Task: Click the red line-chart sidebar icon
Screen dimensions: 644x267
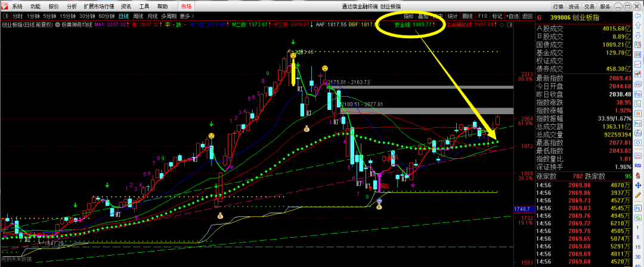Action: [638, 64]
